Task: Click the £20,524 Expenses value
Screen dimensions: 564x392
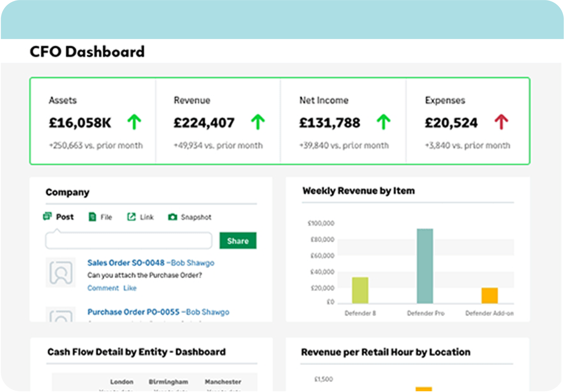Action: pos(451,123)
